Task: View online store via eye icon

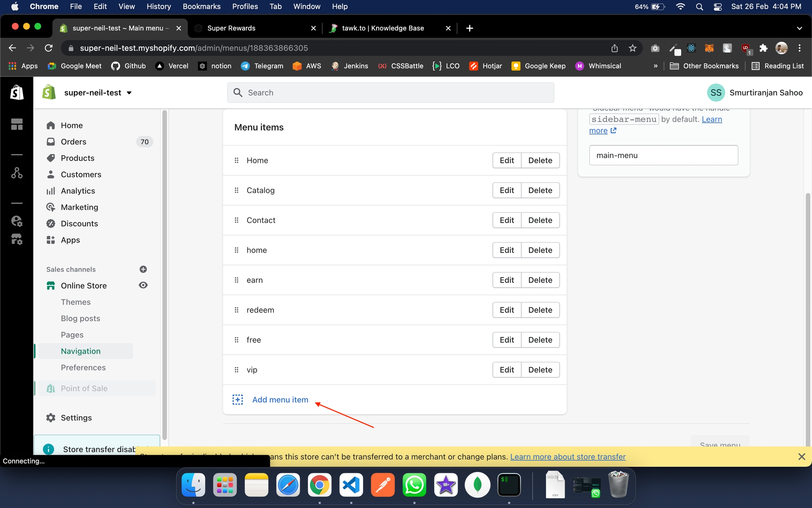Action: (143, 285)
